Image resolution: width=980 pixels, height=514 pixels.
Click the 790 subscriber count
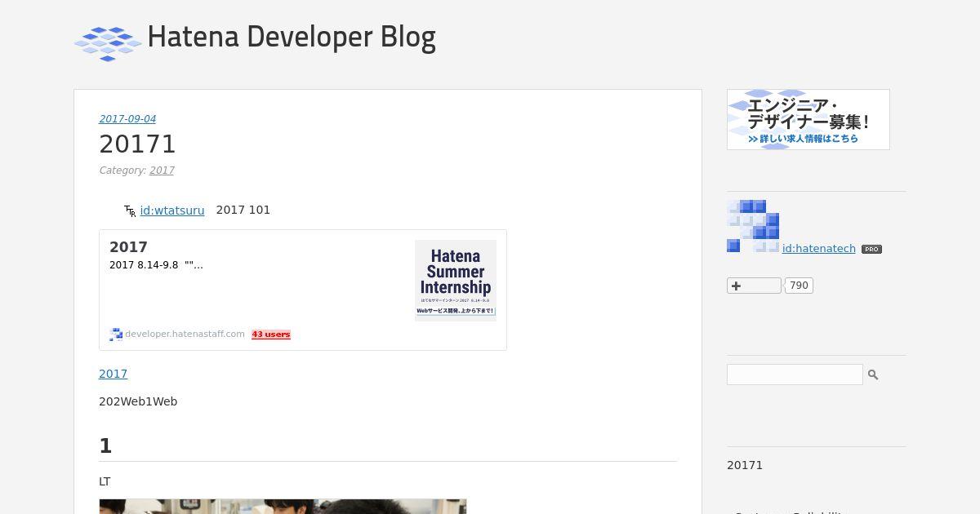[799, 286]
